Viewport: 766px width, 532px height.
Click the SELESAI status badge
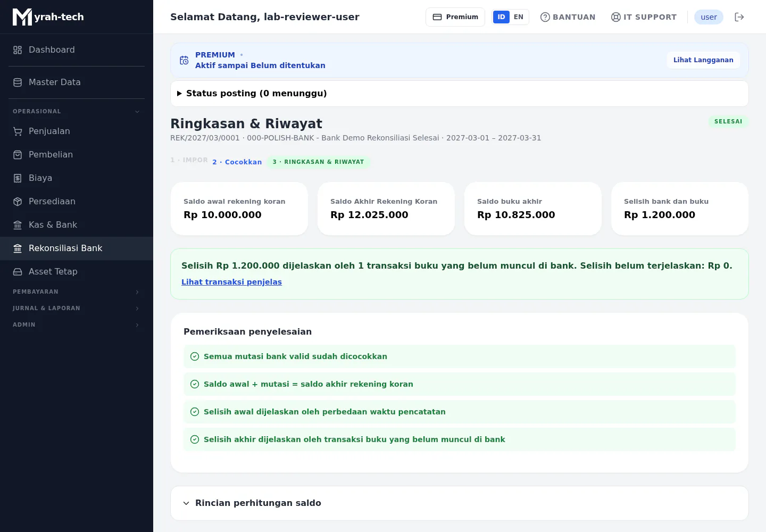click(728, 122)
